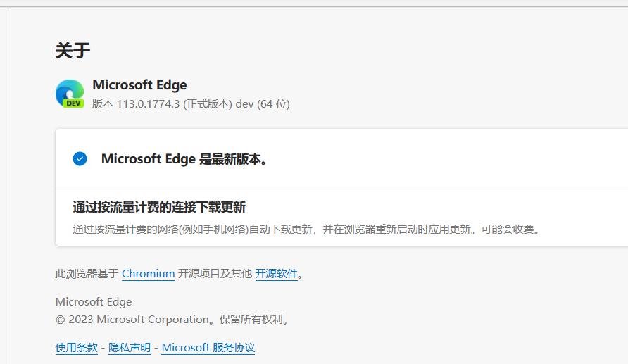Click the 关于 page heading
628x364 pixels.
pos(73,51)
